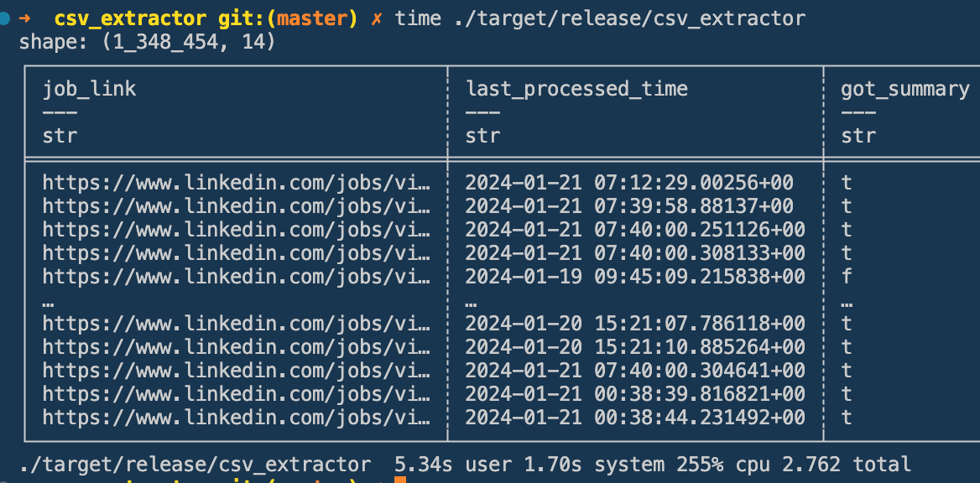Open the LinkedIn link in the first row
This screenshot has height=483, width=980.
237,182
